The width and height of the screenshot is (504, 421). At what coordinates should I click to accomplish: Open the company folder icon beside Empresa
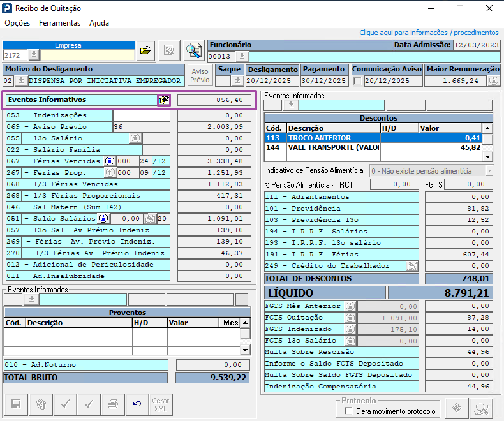145,50
